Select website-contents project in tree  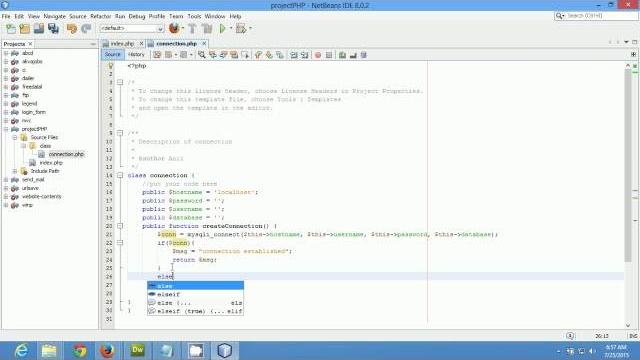41,197
